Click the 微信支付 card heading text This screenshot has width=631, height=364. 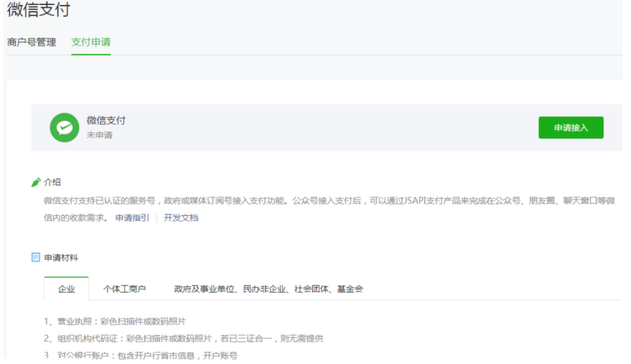click(x=106, y=121)
